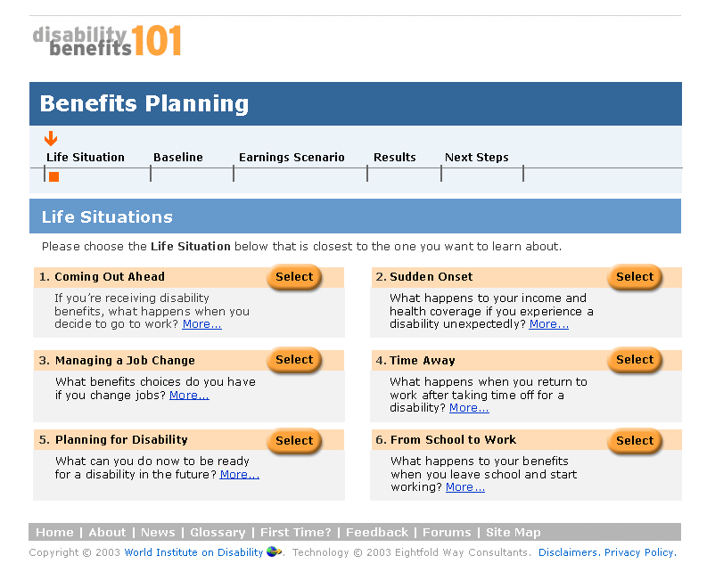Viewport: 715px width, 588px height.
Task: Click the Disability Benefits 101 logo
Action: tap(107, 41)
